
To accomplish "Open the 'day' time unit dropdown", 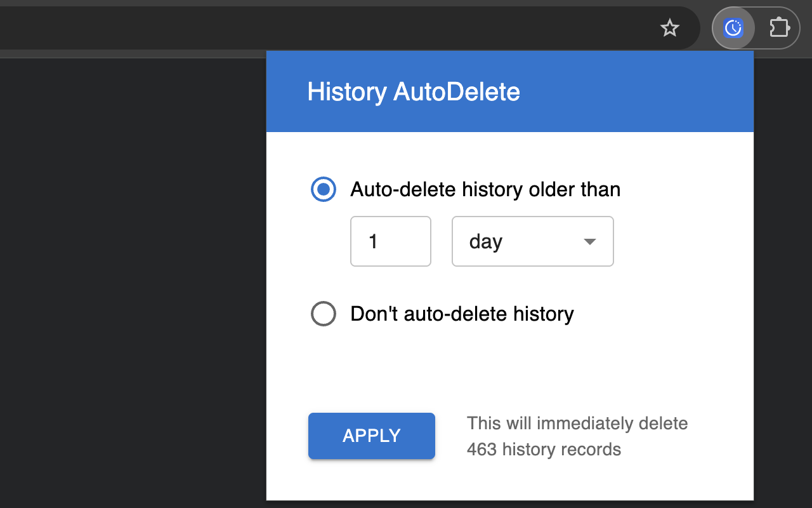I will 533,241.
